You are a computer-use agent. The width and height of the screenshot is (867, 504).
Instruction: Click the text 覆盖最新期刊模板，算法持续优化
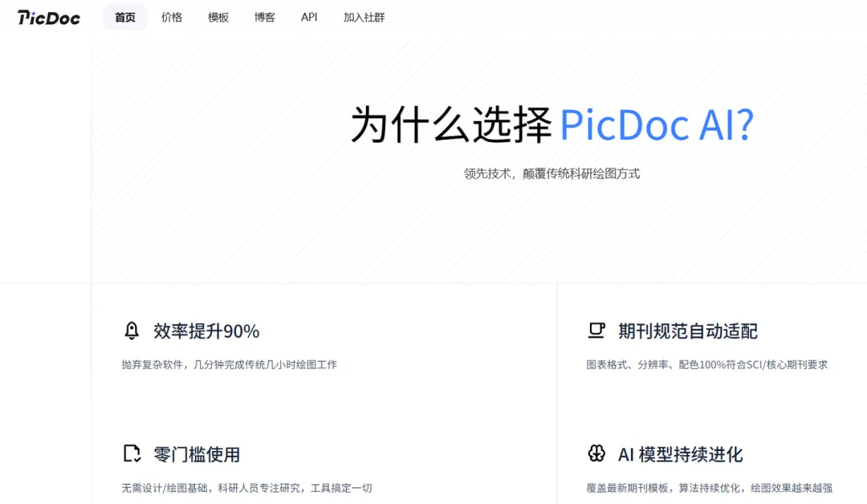tap(666, 488)
